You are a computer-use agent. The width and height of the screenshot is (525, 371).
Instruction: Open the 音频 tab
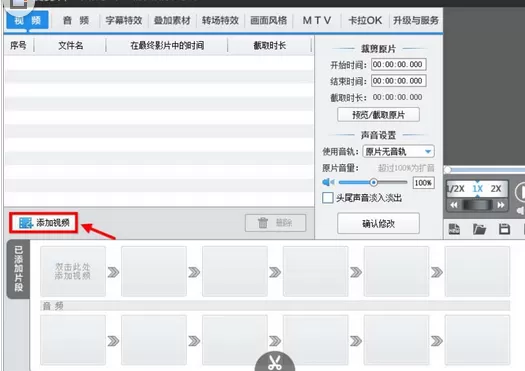[x=76, y=20]
